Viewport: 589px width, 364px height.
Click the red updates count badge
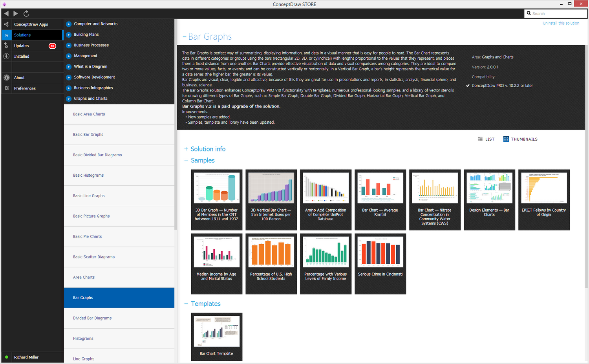[x=52, y=46]
